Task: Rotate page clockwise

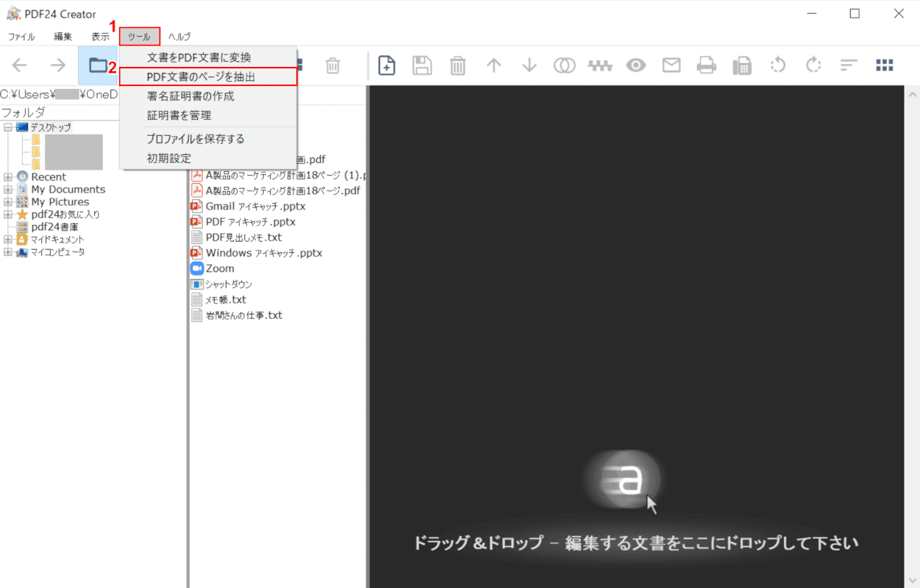Action: (x=813, y=65)
